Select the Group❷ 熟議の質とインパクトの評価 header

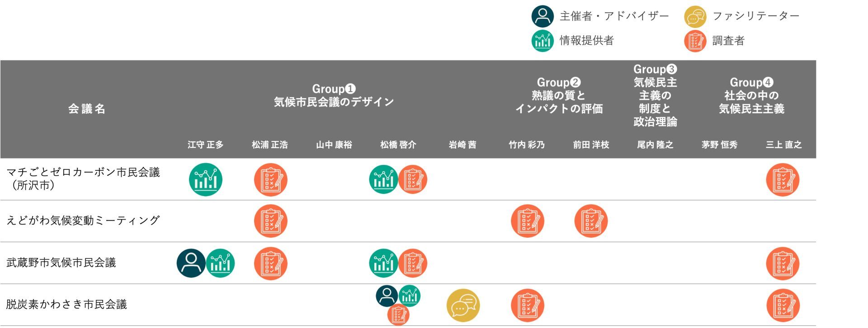click(559, 95)
